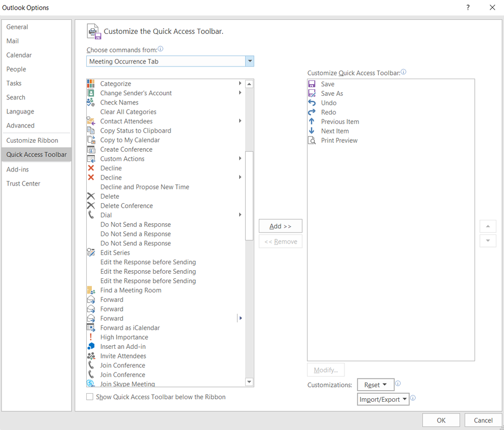
Task: Click the Find a Meeting Room icon
Action: 91,290
